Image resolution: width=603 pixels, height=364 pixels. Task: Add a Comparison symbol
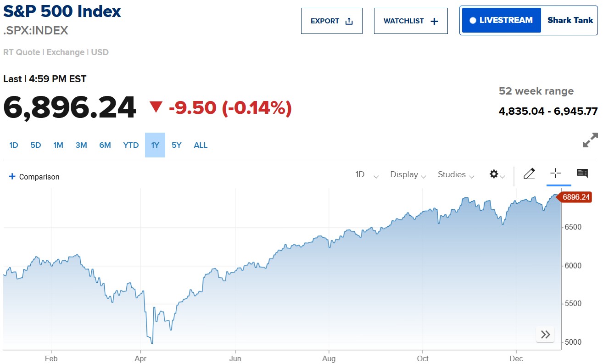click(x=34, y=177)
